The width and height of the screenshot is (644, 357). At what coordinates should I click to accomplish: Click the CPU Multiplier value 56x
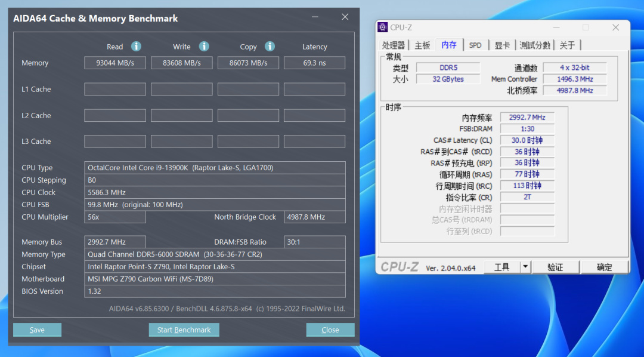click(x=115, y=217)
